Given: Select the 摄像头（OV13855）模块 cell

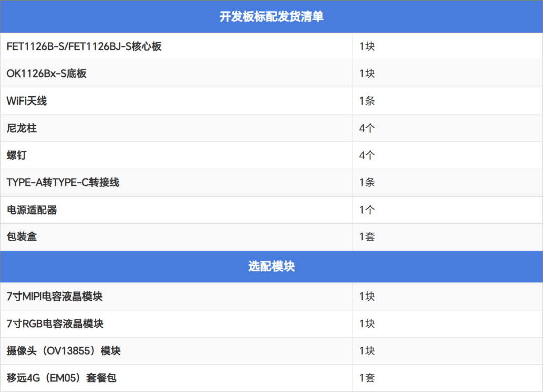Looking at the screenshot, I should click(63, 351).
